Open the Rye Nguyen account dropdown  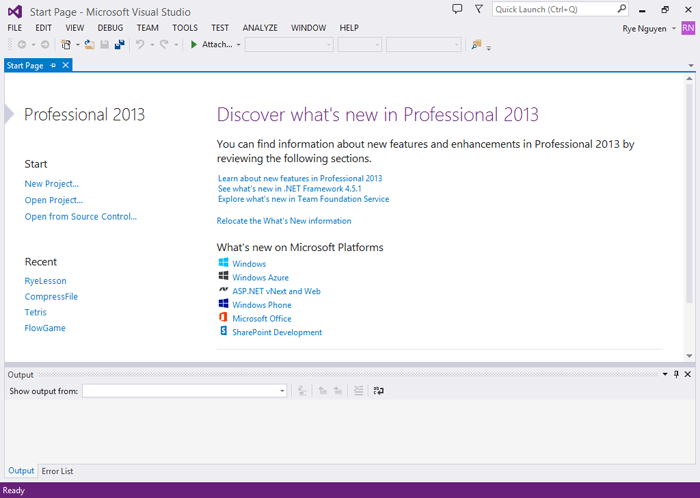coord(674,29)
